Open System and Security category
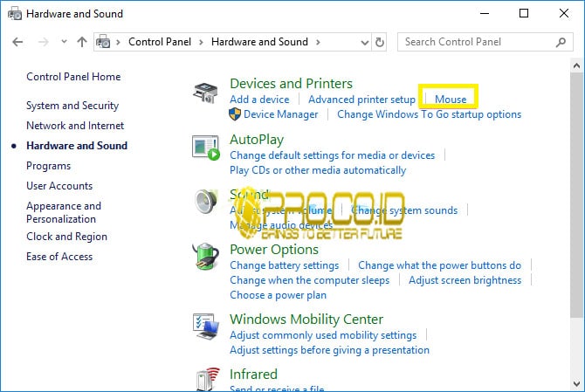 click(72, 106)
